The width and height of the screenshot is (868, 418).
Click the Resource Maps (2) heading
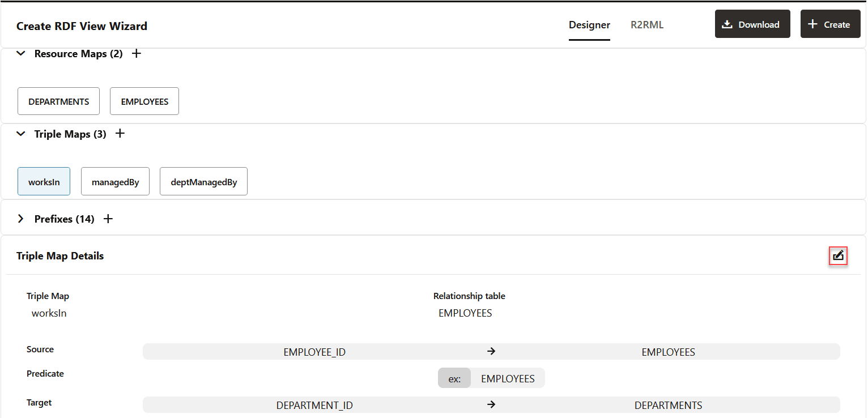click(x=78, y=54)
